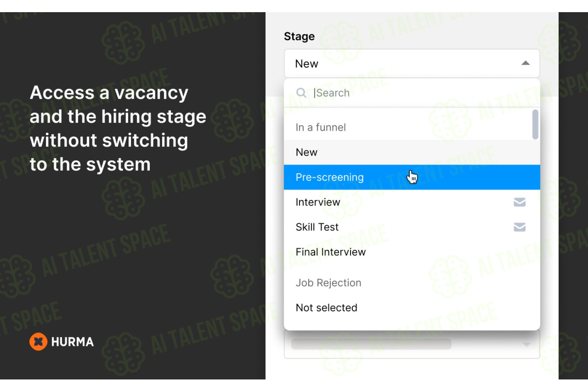
Task: Click the magnifier search icon
Action: click(301, 93)
